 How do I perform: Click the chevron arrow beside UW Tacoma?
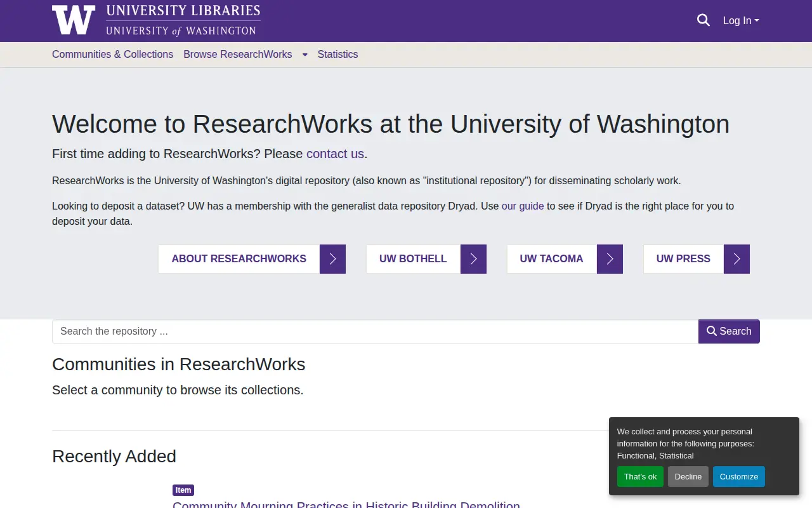(x=610, y=259)
